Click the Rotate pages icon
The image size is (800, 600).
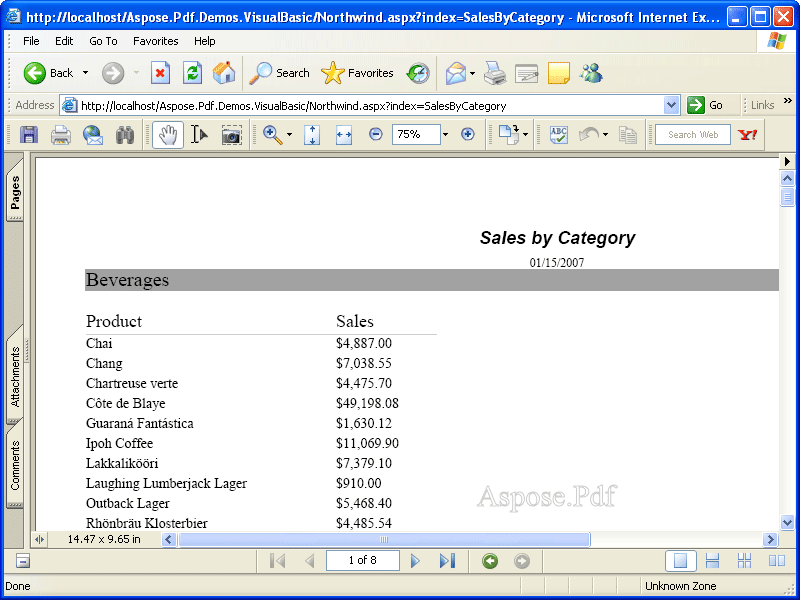click(x=508, y=135)
